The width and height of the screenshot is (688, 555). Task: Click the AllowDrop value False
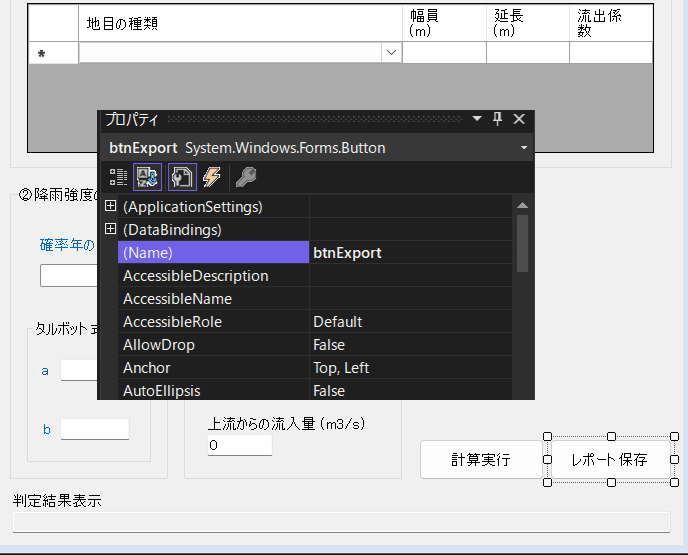tap(410, 345)
